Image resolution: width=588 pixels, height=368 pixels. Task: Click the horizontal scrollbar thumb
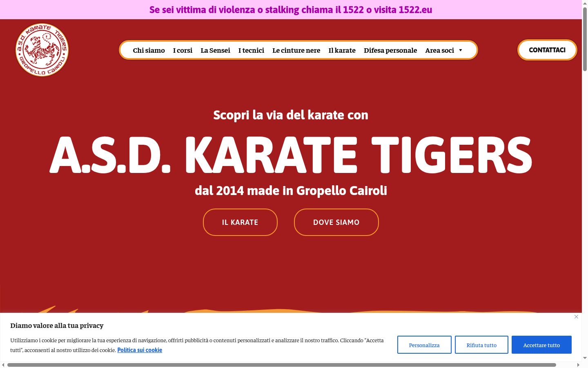pyautogui.click(x=282, y=365)
